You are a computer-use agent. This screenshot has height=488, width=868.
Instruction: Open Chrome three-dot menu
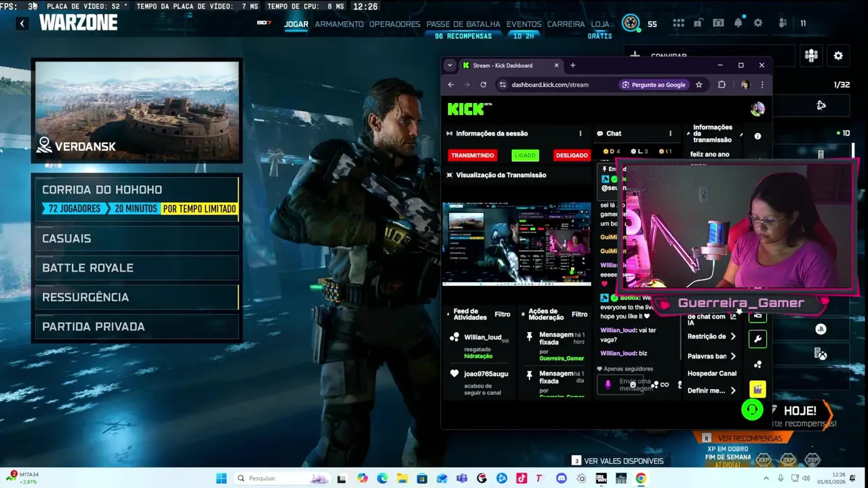(x=762, y=85)
